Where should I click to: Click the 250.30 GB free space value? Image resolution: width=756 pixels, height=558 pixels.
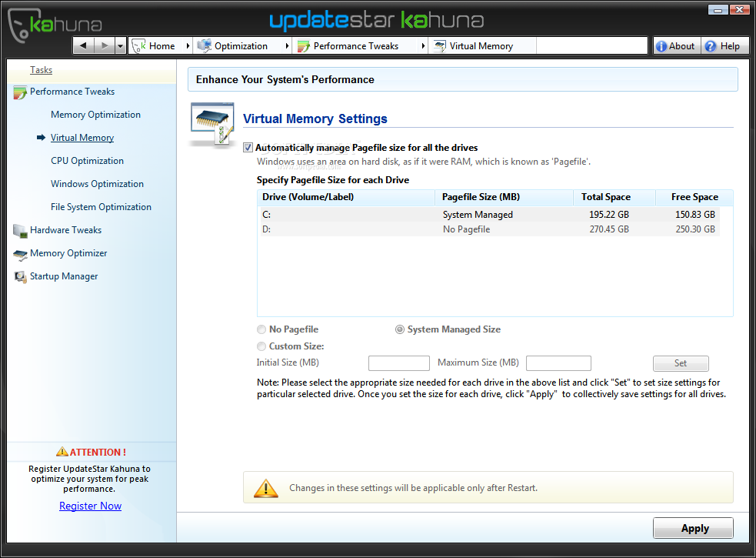tap(695, 230)
